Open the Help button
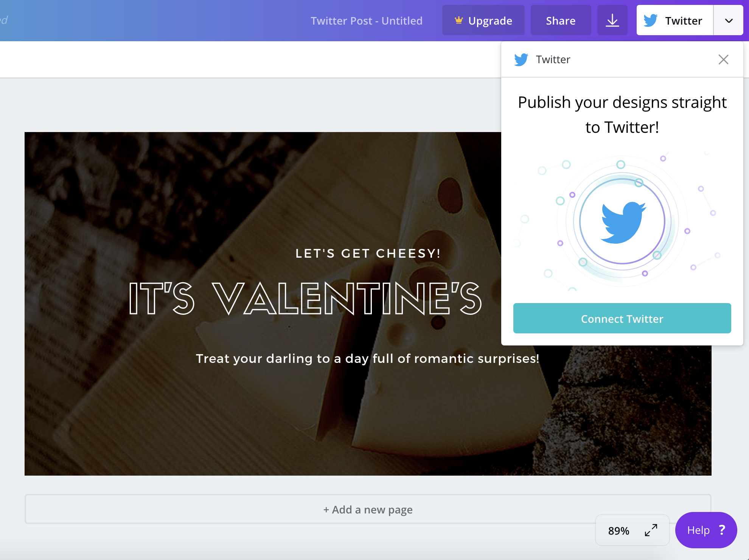This screenshot has width=749, height=560. point(706,530)
